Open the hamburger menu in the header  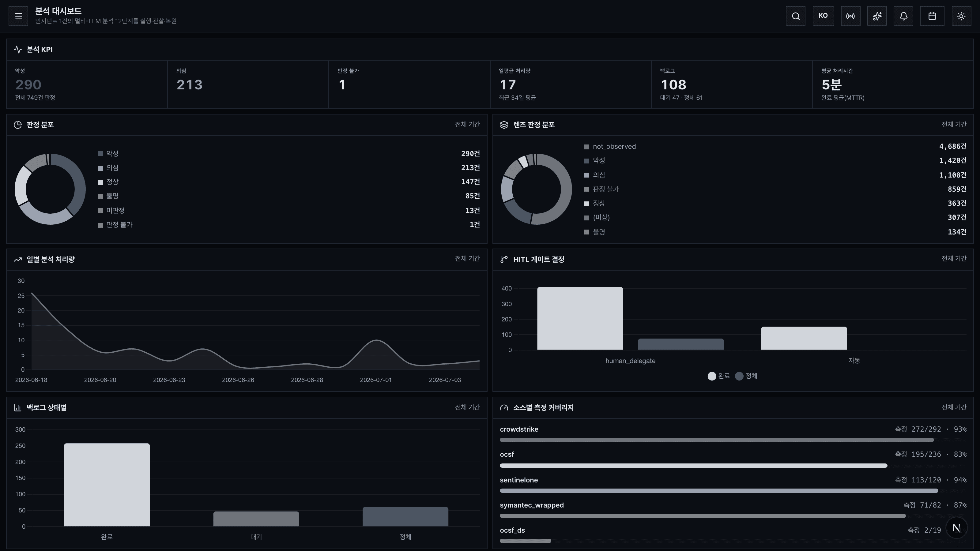tap(18, 16)
